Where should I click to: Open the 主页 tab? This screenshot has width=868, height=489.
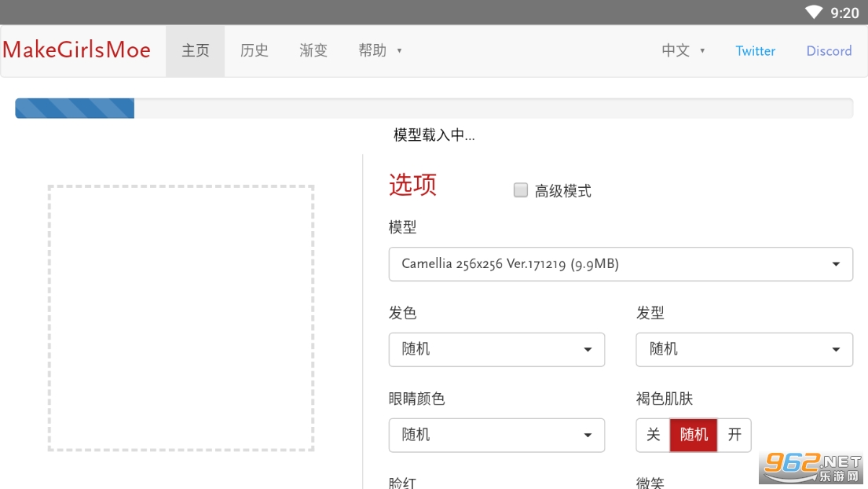(195, 50)
